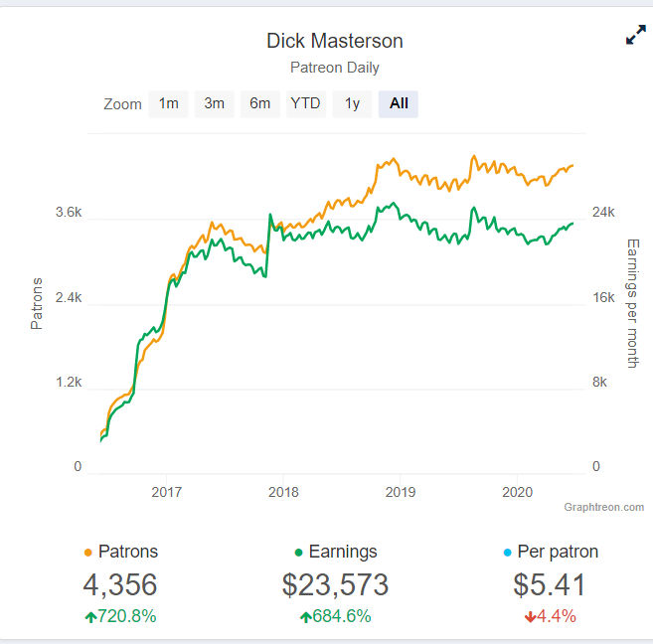Screen dimensions: 653x644
Task: Click the 1.2k Patrons axis label
Action: tap(69, 383)
